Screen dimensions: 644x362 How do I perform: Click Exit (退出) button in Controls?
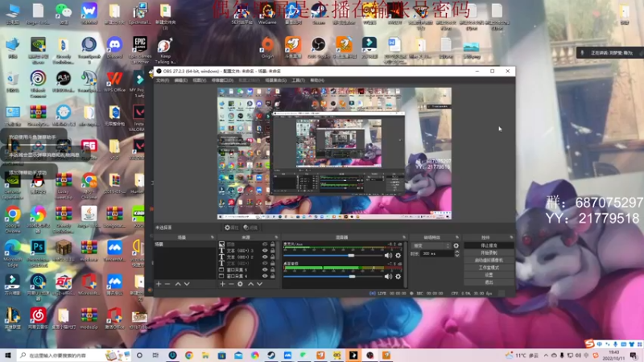489,282
